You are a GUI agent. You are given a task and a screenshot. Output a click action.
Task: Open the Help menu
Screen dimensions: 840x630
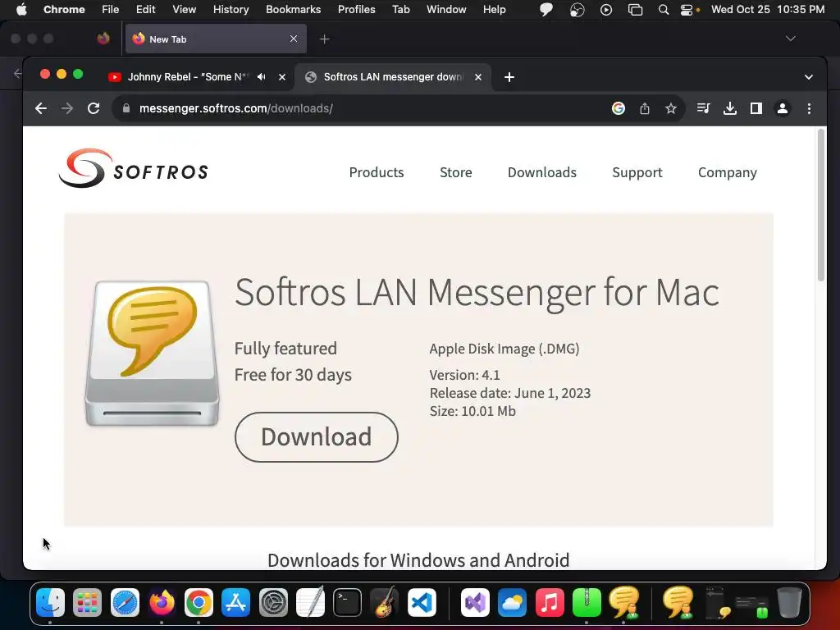[x=494, y=9]
